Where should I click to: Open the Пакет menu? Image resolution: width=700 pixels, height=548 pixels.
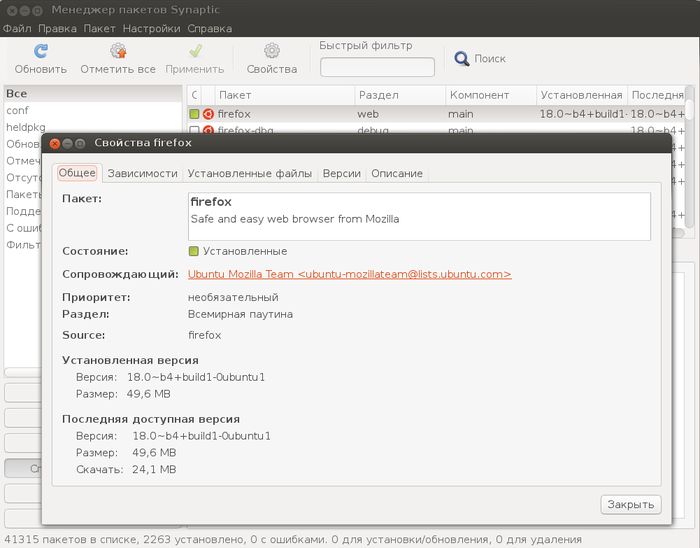[x=100, y=29]
